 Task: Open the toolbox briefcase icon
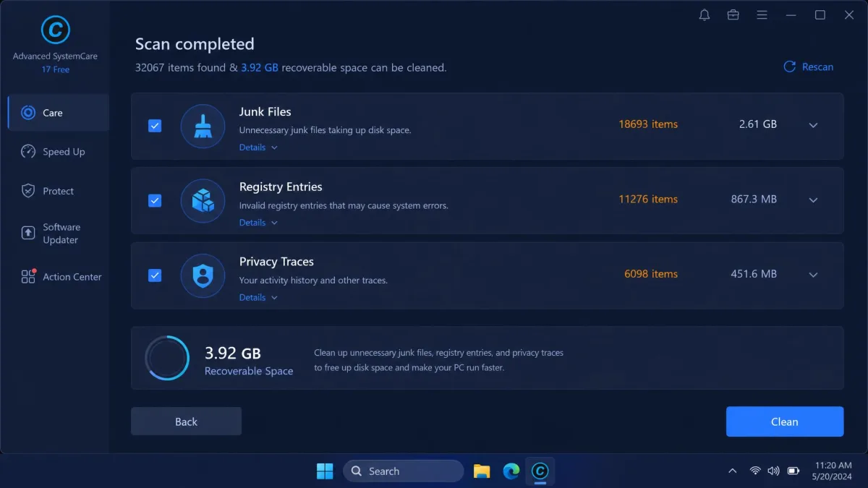(733, 14)
